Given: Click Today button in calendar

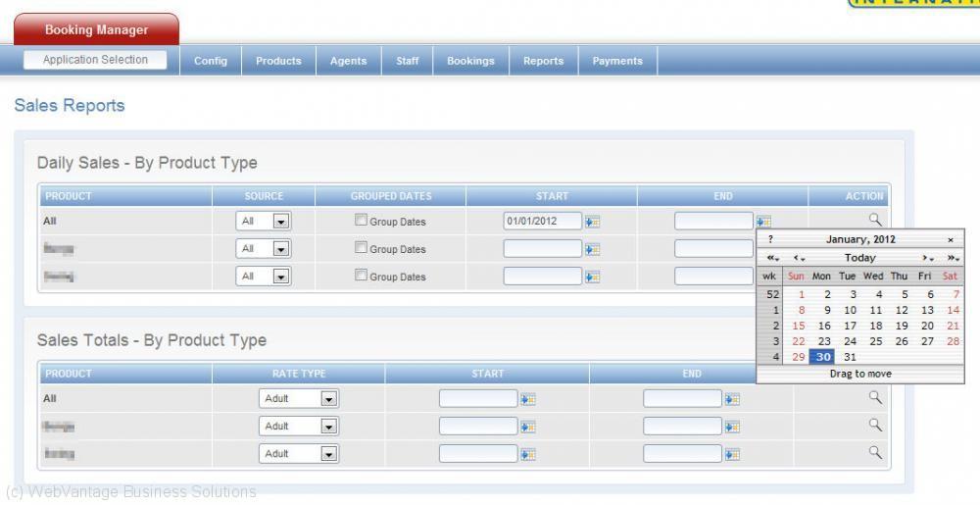Looking at the screenshot, I should [x=859, y=258].
